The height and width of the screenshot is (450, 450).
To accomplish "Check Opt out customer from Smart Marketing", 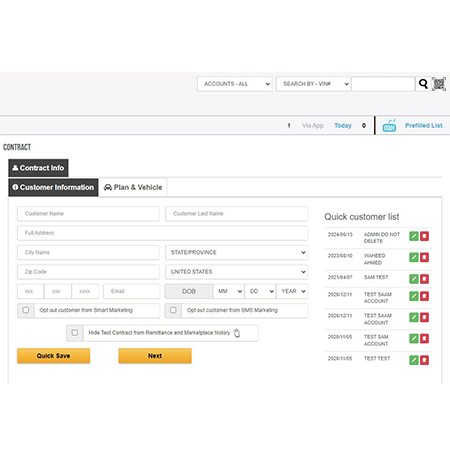I will (26, 310).
